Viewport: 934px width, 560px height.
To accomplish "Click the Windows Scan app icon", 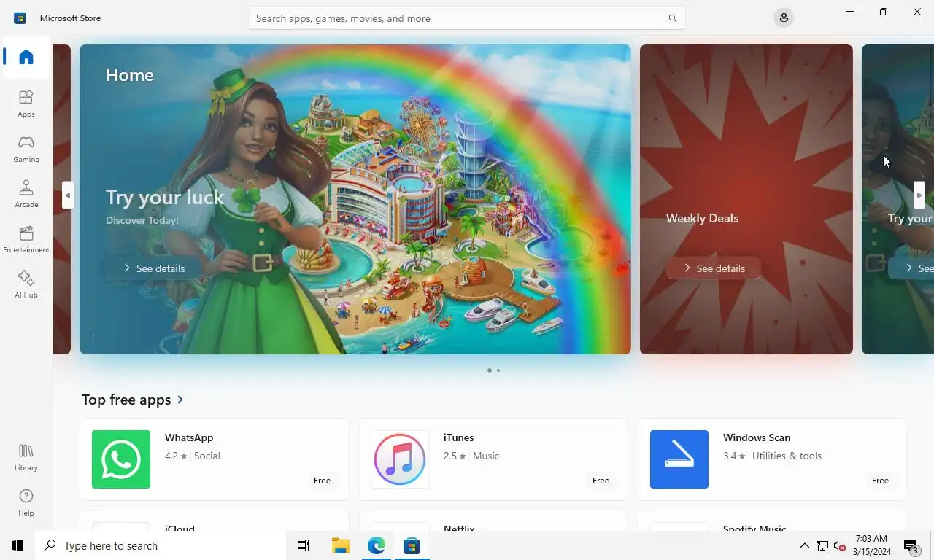I will coord(679,459).
